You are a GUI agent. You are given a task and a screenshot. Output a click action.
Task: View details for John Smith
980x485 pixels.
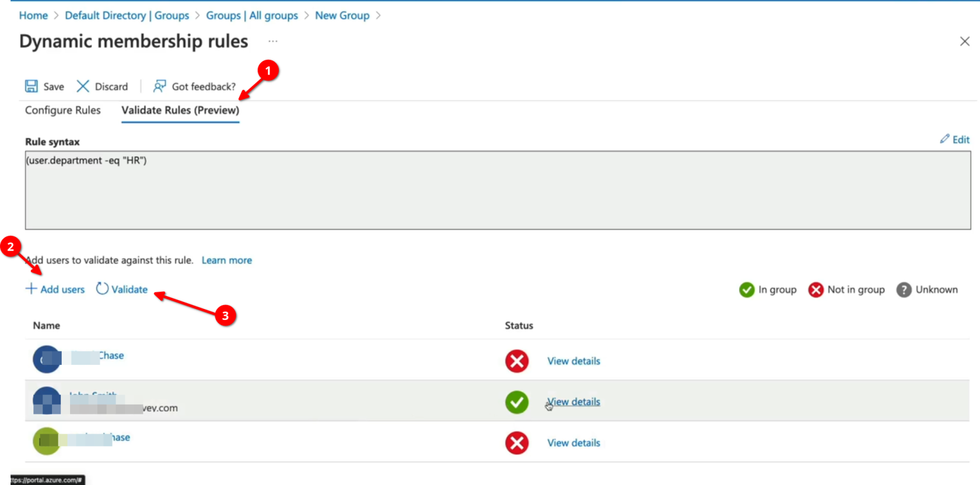[x=574, y=402]
